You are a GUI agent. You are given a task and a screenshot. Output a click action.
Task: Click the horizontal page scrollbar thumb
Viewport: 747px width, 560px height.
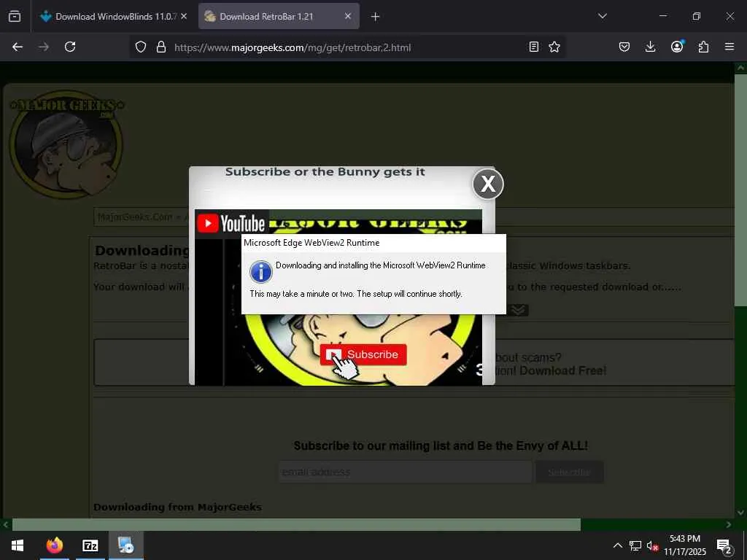(x=296, y=525)
